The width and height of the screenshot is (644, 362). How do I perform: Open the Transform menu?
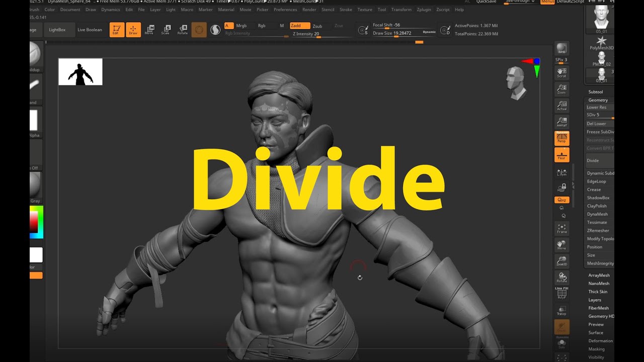click(x=401, y=10)
